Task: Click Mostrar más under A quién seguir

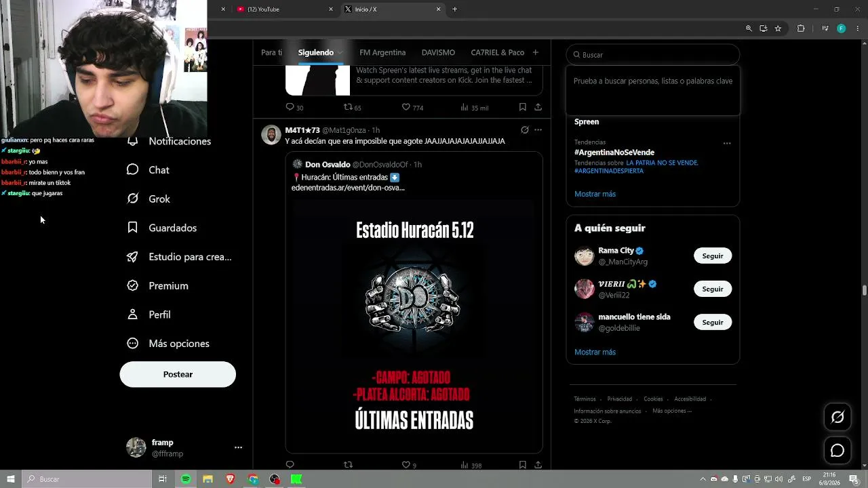Action: tap(595, 352)
